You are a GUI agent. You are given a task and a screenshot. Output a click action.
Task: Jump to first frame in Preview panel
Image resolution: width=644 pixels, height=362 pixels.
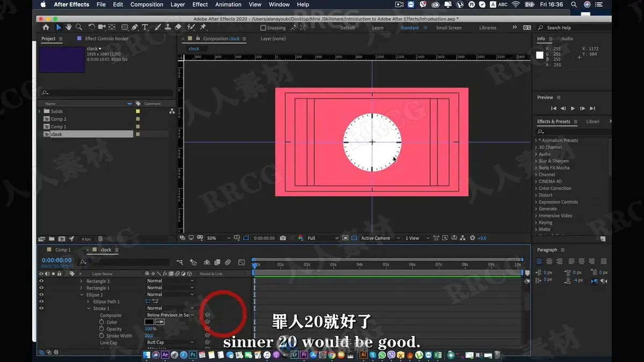point(553,108)
